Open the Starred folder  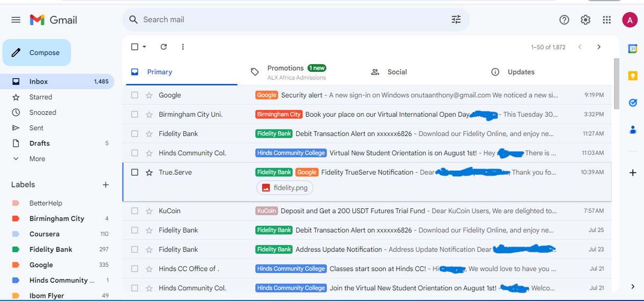pyautogui.click(x=57, y=97)
